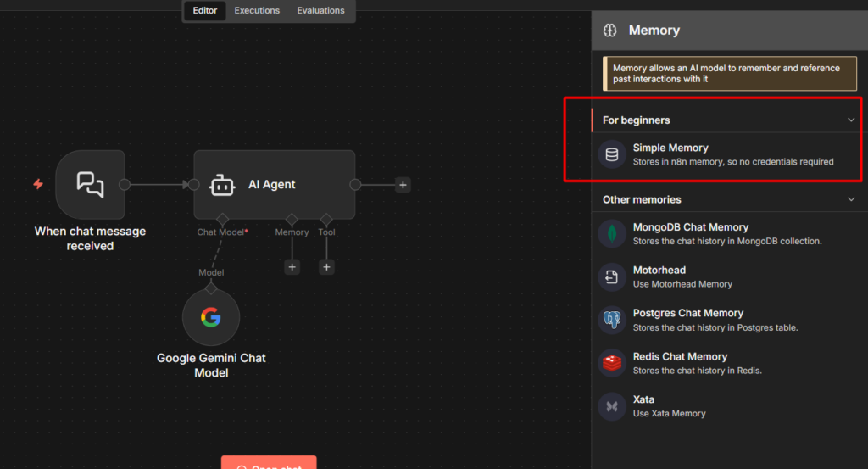Viewport: 868px width, 469px height.
Task: Click the AI Agent output connector circle
Action: point(355,184)
